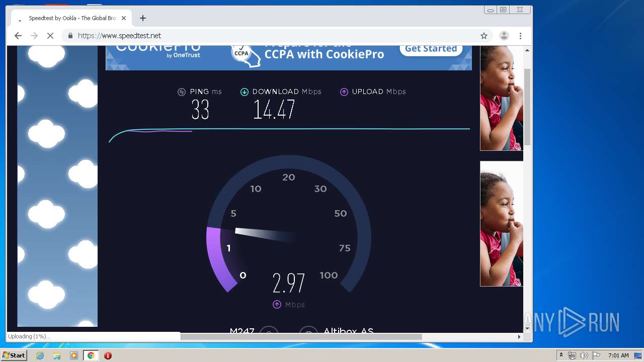This screenshot has height=362, width=644.
Task: Bookmark this page with the star icon
Action: tap(484, 36)
